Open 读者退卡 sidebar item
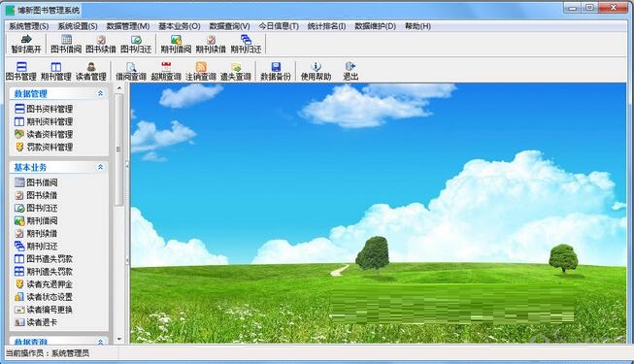 click(36, 322)
